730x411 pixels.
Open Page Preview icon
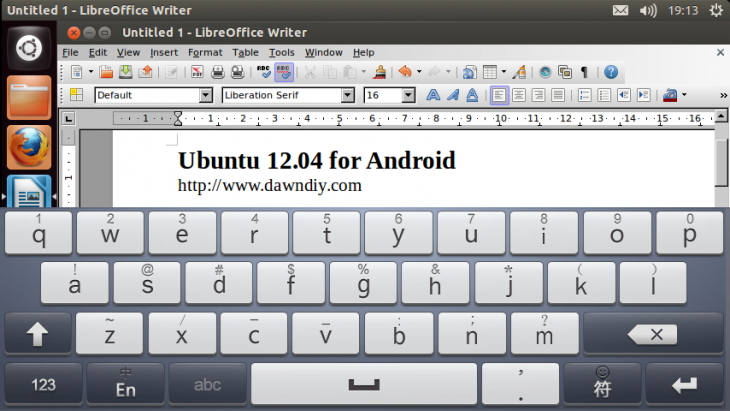pyautogui.click(x=237, y=72)
